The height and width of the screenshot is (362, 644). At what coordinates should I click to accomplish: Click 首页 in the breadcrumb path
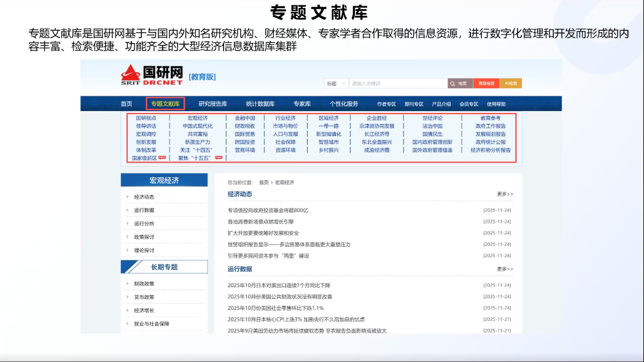point(263,182)
